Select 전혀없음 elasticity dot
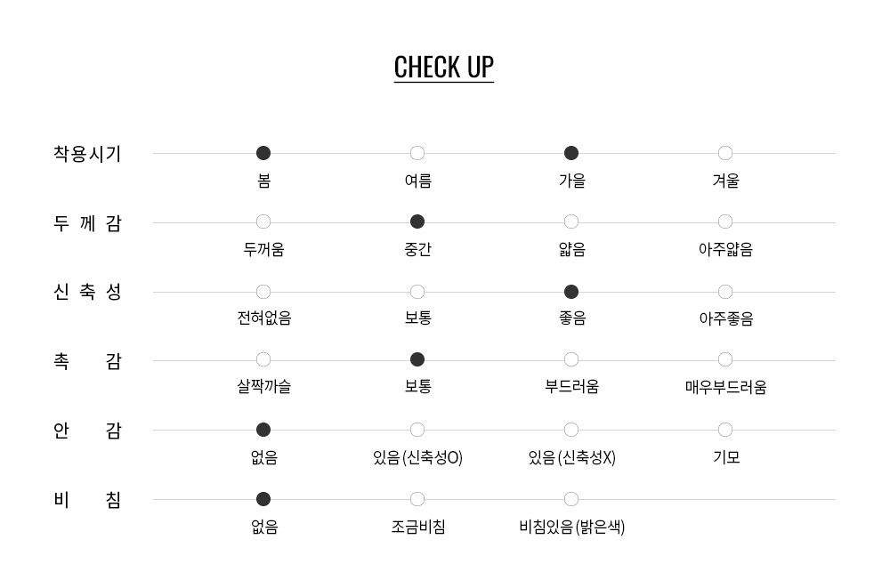This screenshot has width=890, height=588. [263, 292]
